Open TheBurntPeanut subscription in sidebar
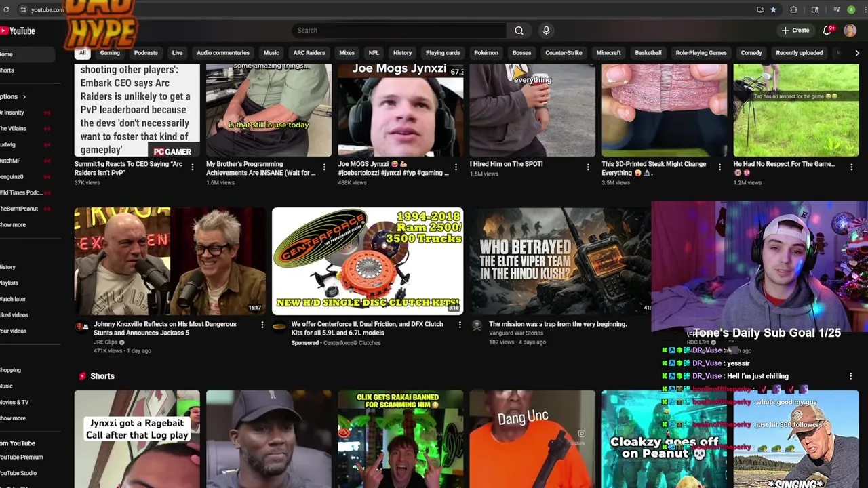 20,209
